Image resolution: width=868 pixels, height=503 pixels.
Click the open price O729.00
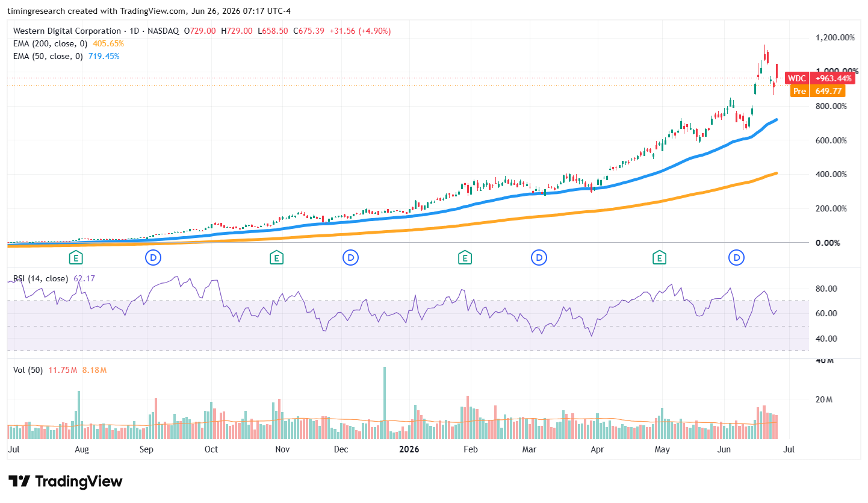[x=200, y=31]
